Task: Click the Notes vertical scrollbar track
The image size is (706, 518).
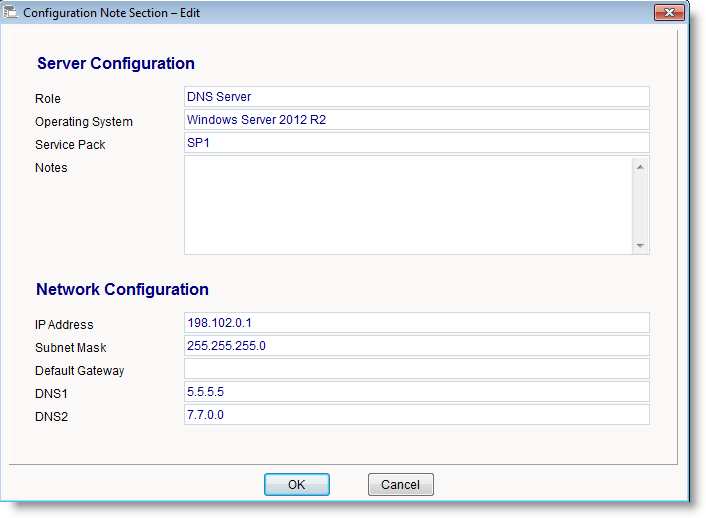Action: (640, 205)
